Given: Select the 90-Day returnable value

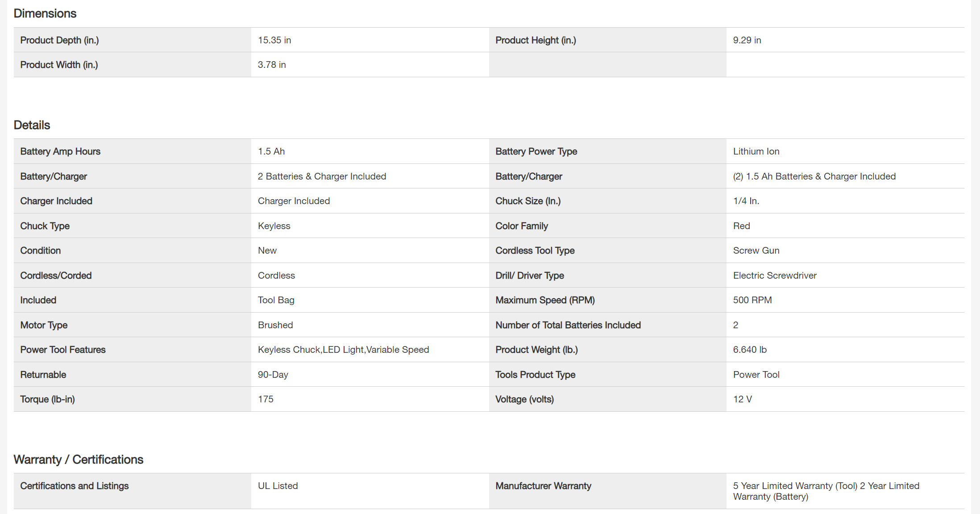Looking at the screenshot, I should (273, 375).
